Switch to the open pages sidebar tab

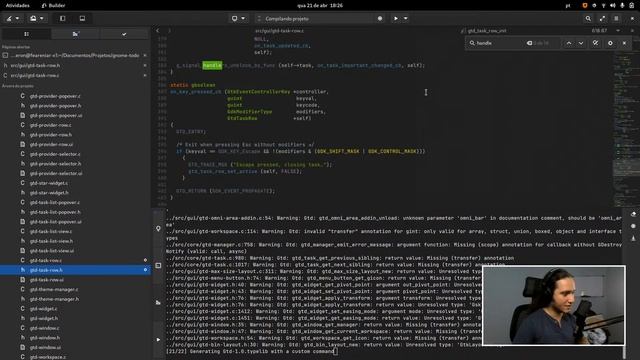tap(26, 34)
